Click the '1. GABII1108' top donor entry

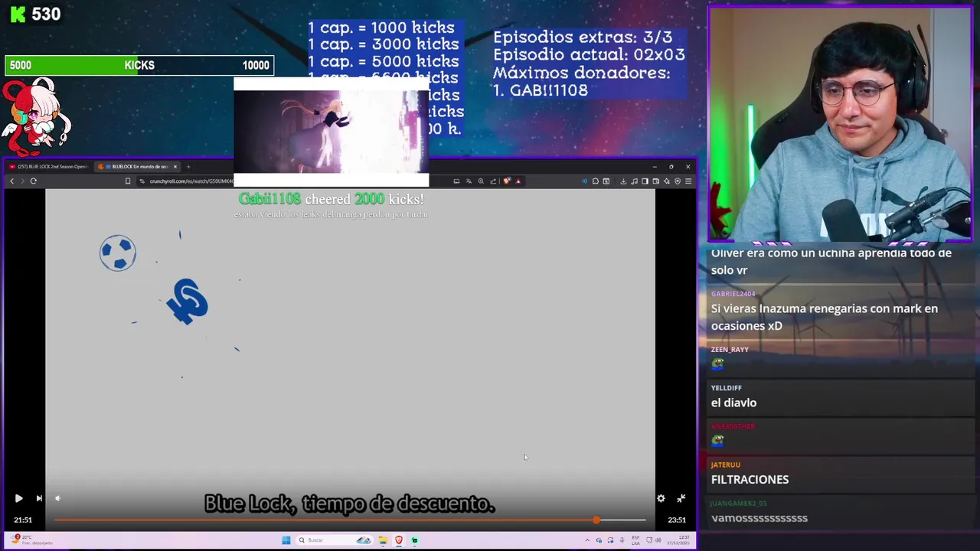click(x=541, y=90)
